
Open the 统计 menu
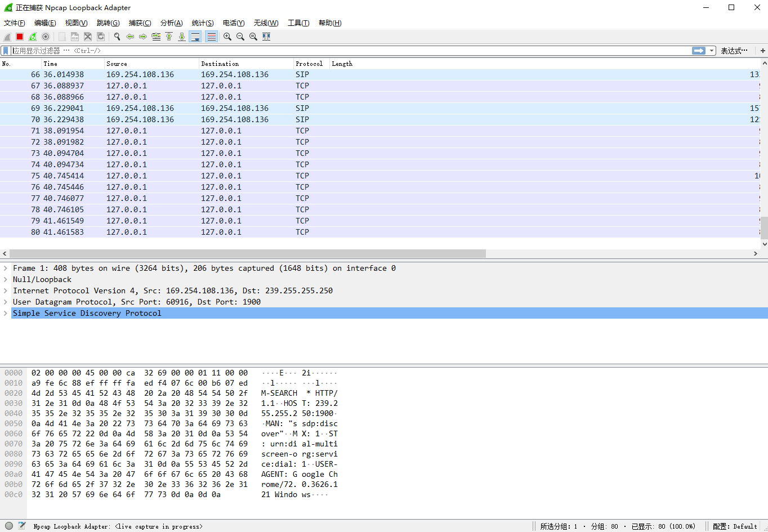202,23
